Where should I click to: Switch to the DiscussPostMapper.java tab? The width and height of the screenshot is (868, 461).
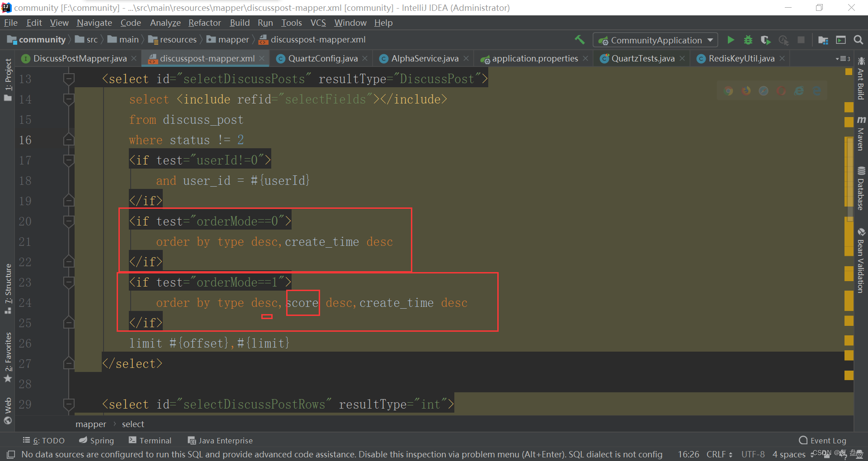80,59
